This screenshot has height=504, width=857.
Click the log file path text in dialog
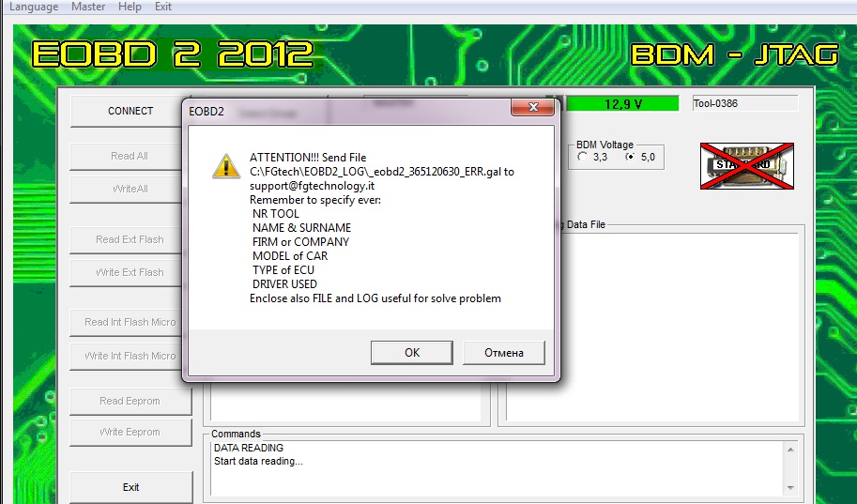(375, 172)
